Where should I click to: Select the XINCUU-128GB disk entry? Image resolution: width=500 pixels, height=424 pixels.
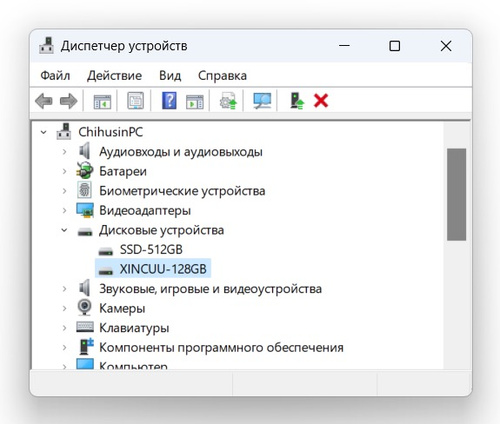pos(163,269)
